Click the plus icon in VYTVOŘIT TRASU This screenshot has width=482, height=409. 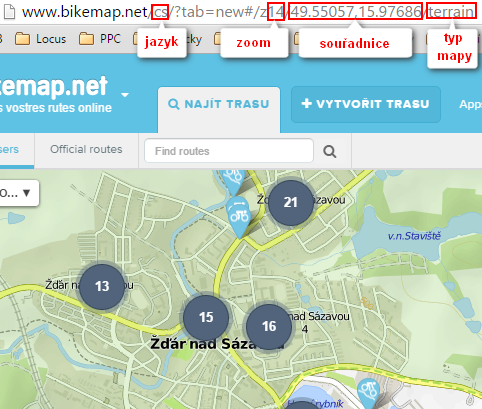click(x=306, y=103)
